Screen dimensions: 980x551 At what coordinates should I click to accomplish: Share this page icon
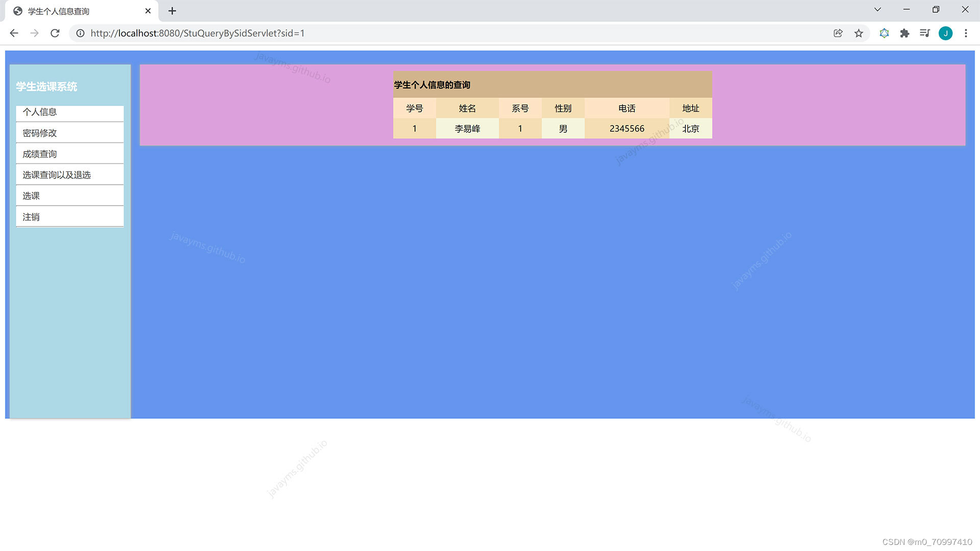[x=838, y=33]
